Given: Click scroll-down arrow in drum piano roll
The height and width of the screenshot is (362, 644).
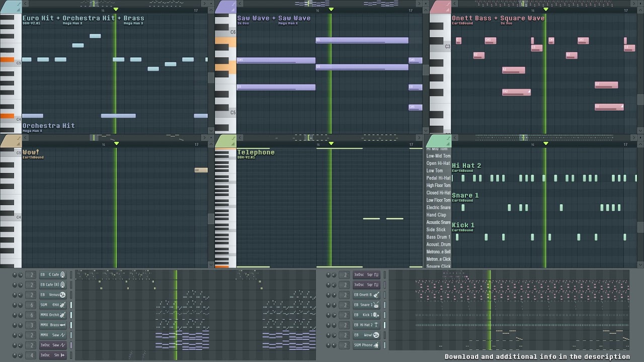Looking at the screenshot, I should point(640,265).
